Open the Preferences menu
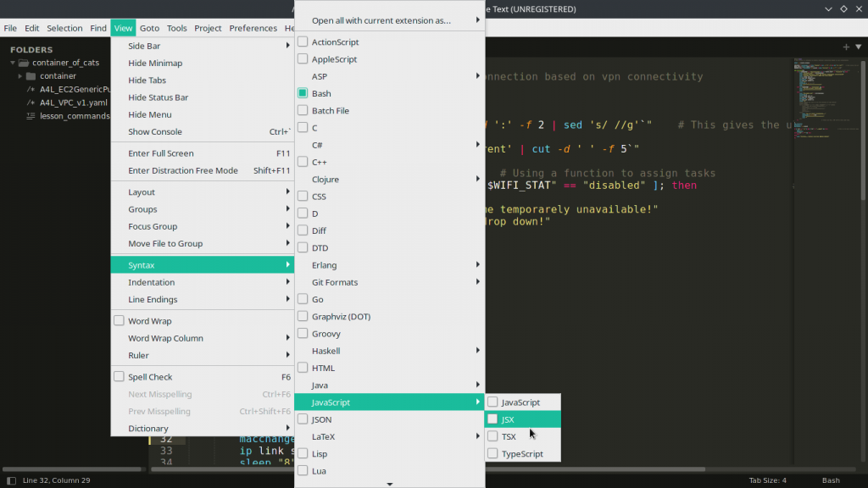868x488 pixels. (x=253, y=28)
